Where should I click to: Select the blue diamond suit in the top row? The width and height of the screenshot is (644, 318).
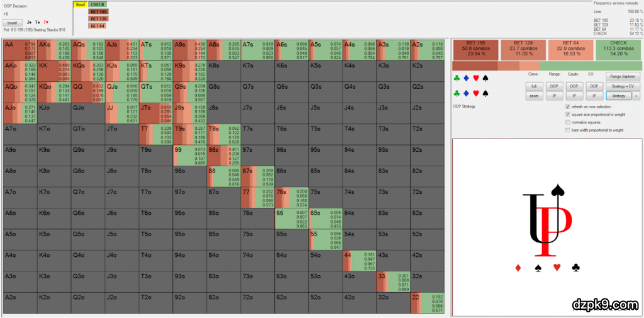pos(466,79)
